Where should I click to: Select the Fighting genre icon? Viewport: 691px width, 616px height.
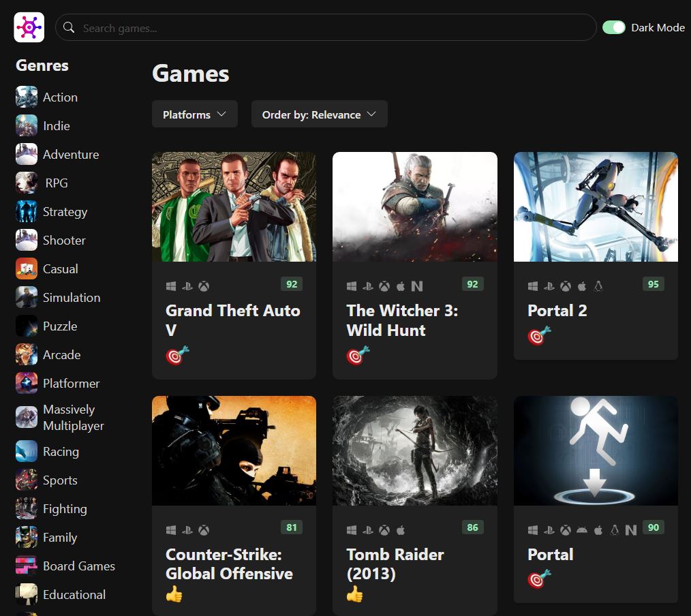27,508
